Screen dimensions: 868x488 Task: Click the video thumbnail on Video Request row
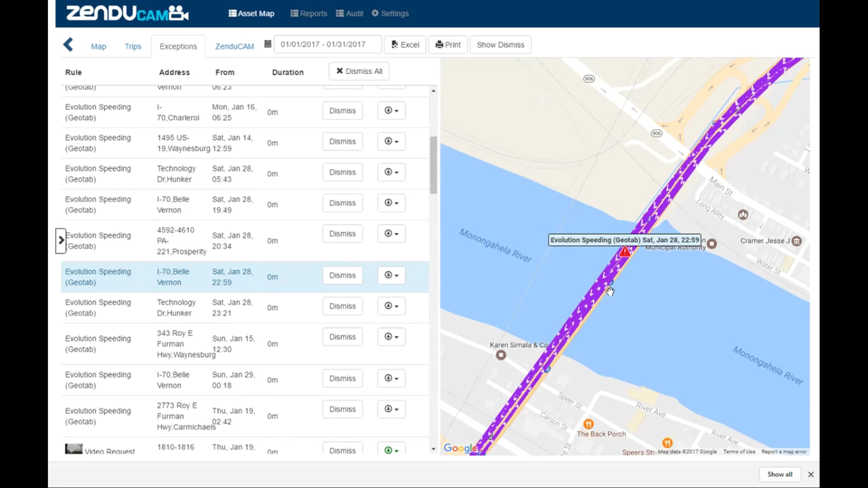click(74, 449)
